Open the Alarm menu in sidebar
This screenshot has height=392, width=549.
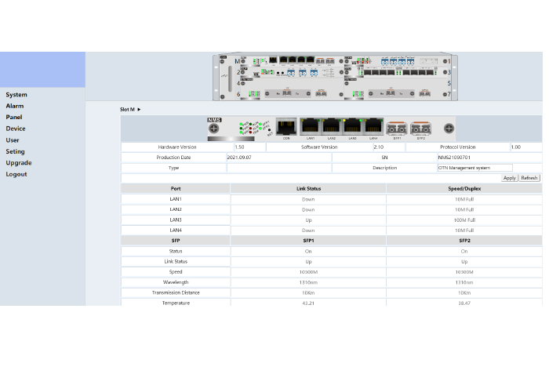(15, 106)
